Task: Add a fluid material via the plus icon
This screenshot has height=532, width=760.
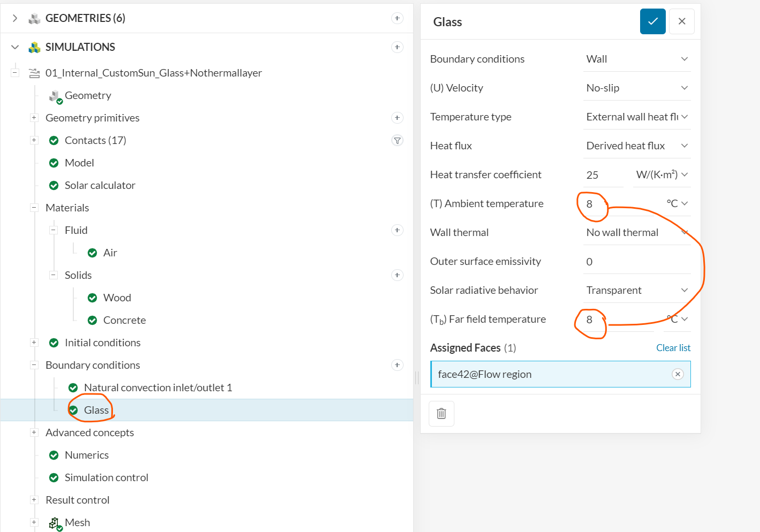Action: [x=397, y=230]
